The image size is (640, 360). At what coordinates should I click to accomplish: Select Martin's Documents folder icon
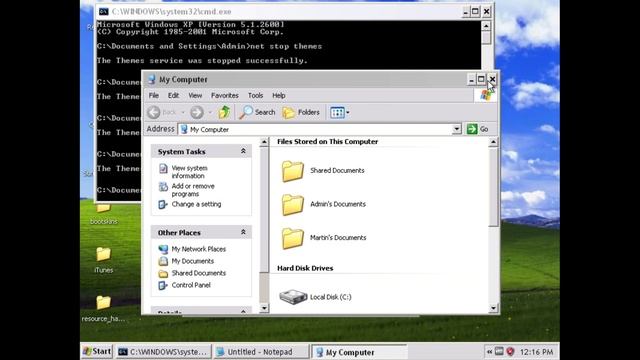[x=293, y=238]
